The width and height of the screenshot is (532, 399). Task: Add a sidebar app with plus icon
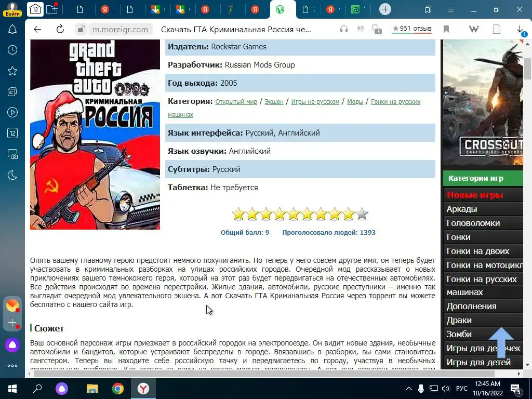pyautogui.click(x=12, y=323)
